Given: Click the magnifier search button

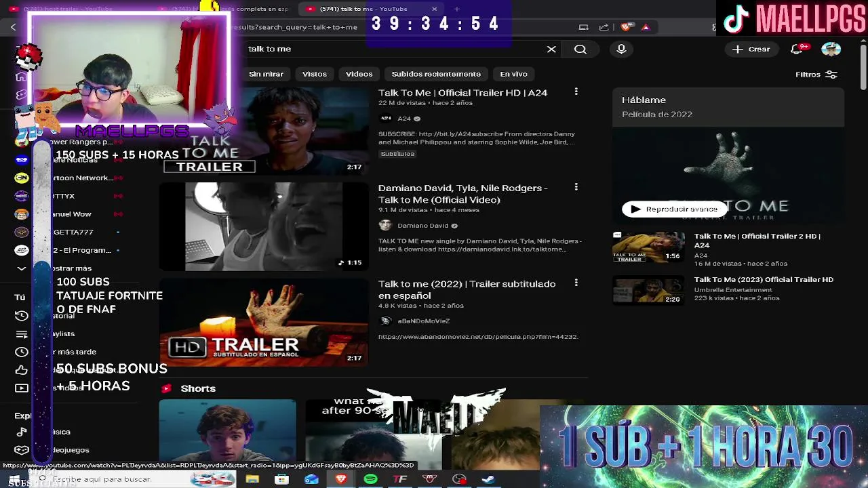Looking at the screenshot, I should coord(580,49).
